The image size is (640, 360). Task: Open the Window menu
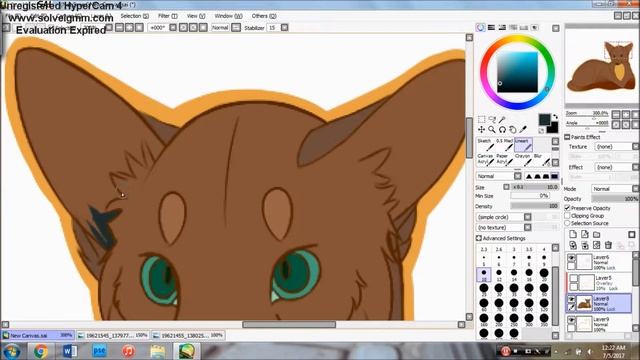[x=228, y=16]
